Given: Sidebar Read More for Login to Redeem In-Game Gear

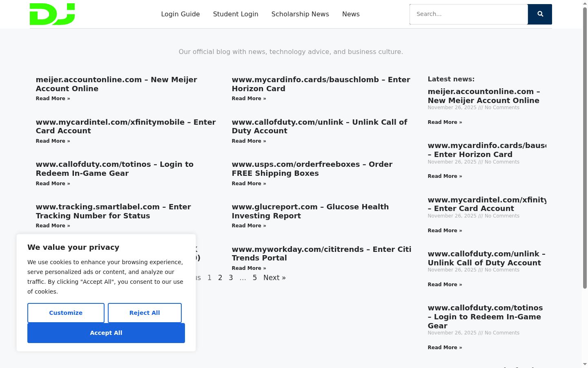Looking at the screenshot, I should point(445,348).
